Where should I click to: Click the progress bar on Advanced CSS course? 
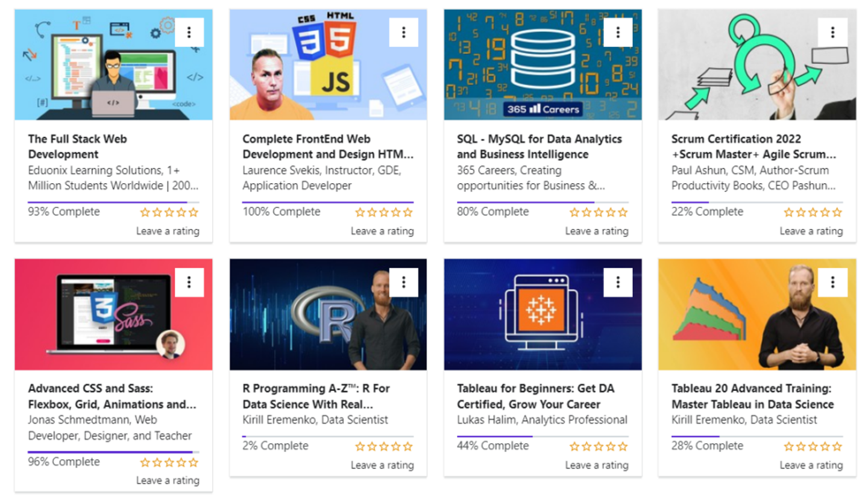tap(111, 450)
